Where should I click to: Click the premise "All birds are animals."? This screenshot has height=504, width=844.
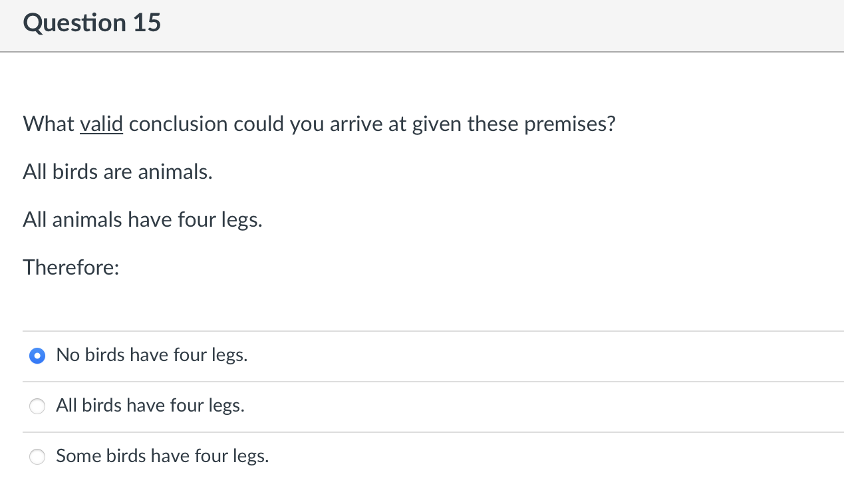point(118,172)
